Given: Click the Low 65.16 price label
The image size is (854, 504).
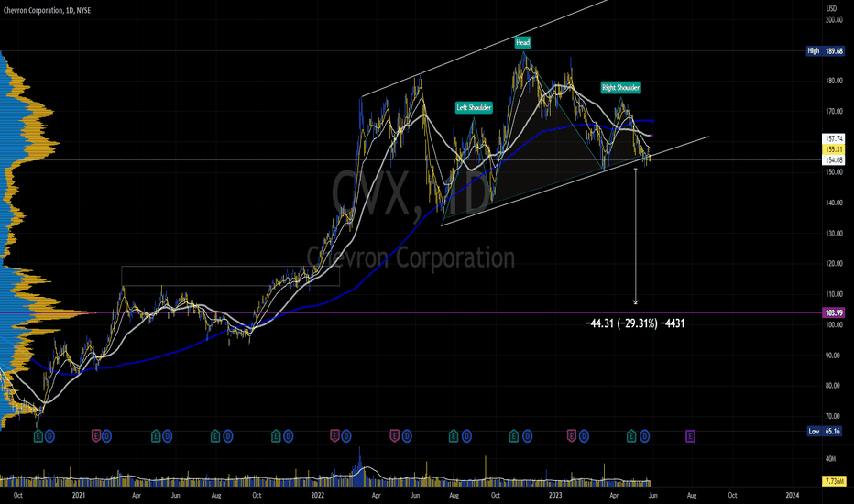Looking at the screenshot, I should point(825,431).
